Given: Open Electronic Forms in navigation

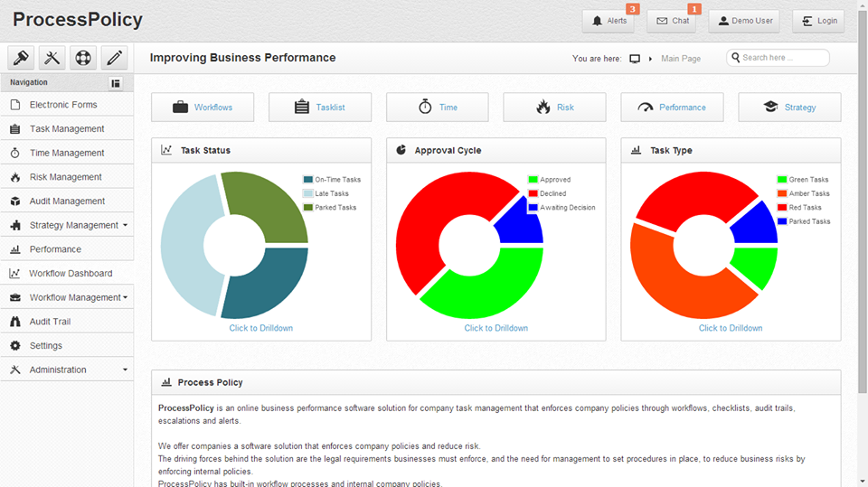Looking at the screenshot, I should (67, 105).
